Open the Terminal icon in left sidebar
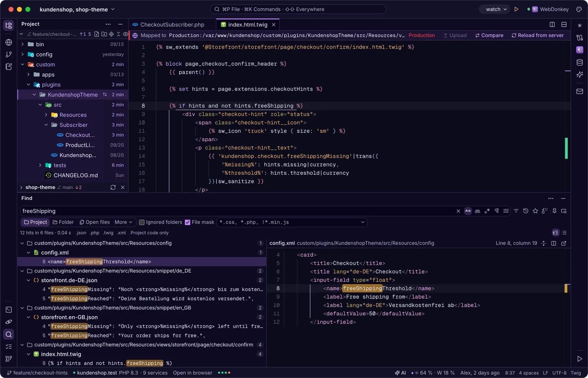The width and height of the screenshot is (588, 378). click(x=9, y=310)
